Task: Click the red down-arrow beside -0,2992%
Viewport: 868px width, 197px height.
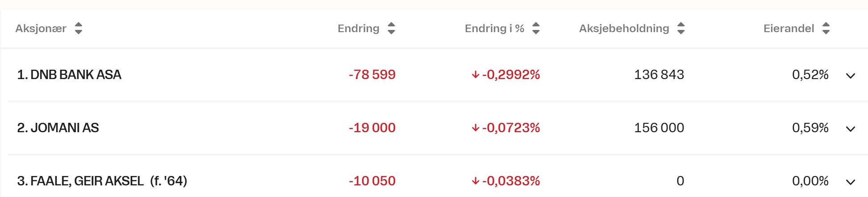Action: (475, 75)
